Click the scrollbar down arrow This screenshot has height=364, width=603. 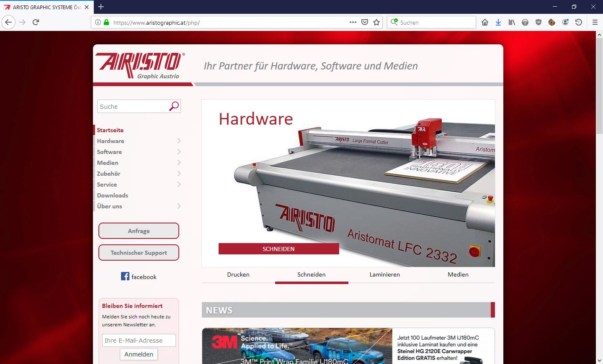(599, 360)
